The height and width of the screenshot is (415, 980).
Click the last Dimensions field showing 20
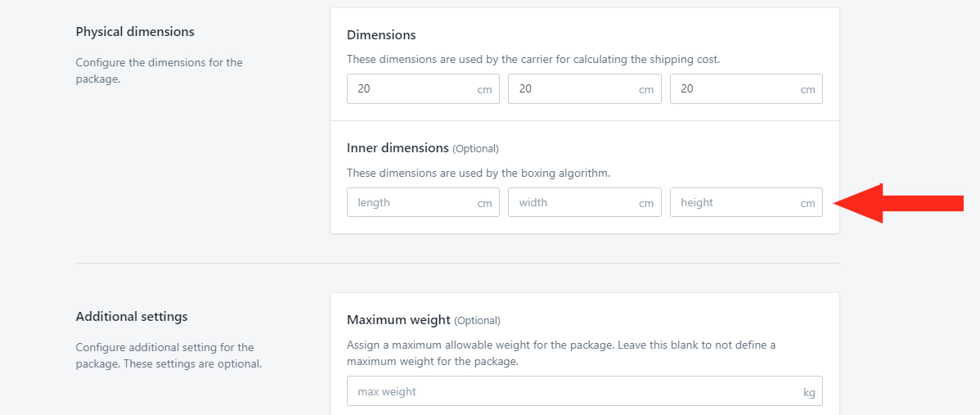746,88
